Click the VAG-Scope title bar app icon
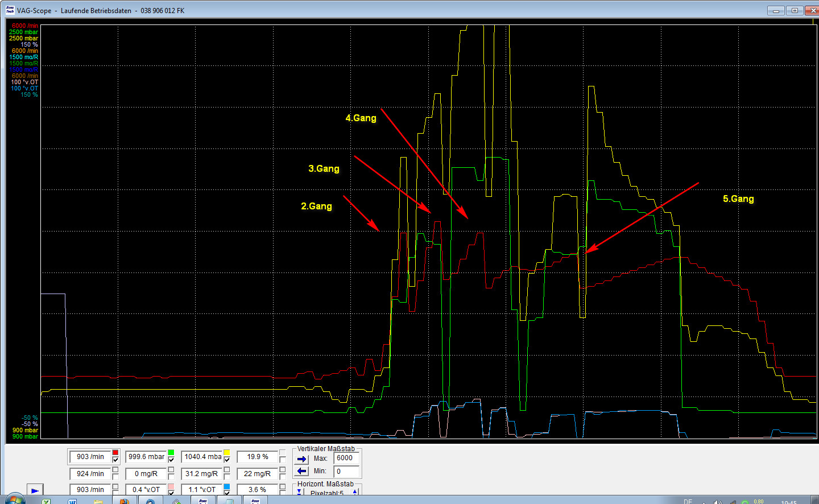The height and width of the screenshot is (504, 819). 10,10
